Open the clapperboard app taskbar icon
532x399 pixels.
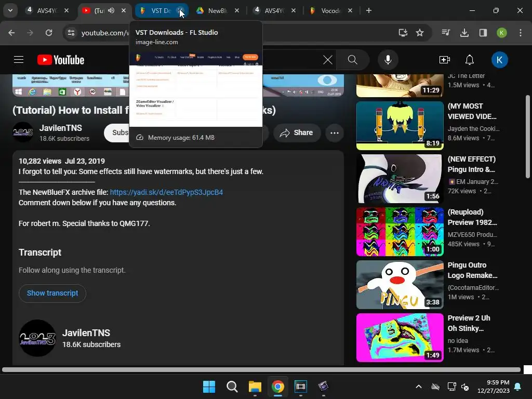[324, 387]
